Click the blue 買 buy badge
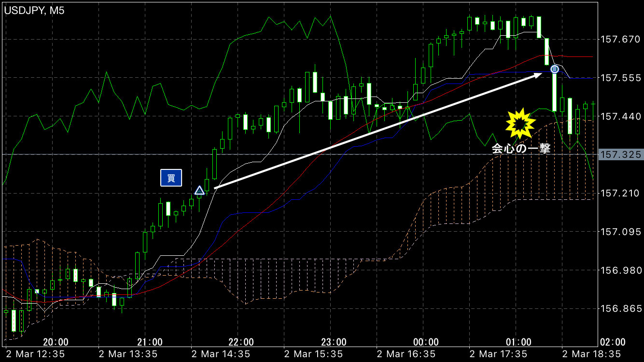The height and width of the screenshot is (362, 644). [171, 178]
